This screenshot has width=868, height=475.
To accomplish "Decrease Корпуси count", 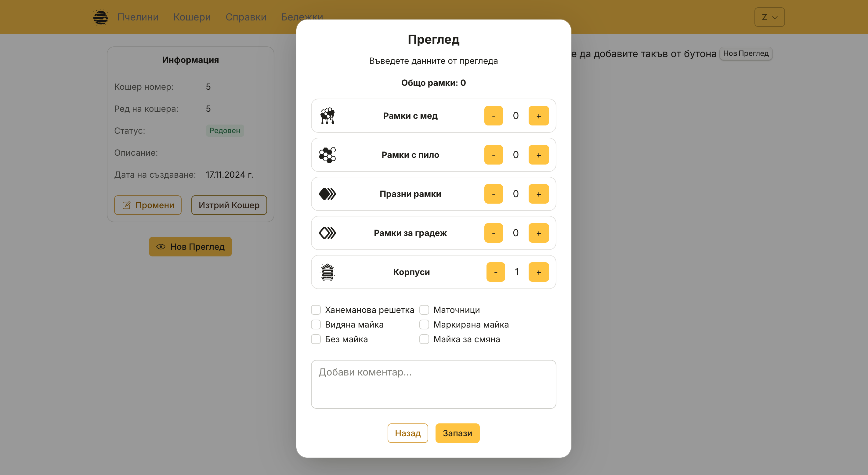I will 495,272.
